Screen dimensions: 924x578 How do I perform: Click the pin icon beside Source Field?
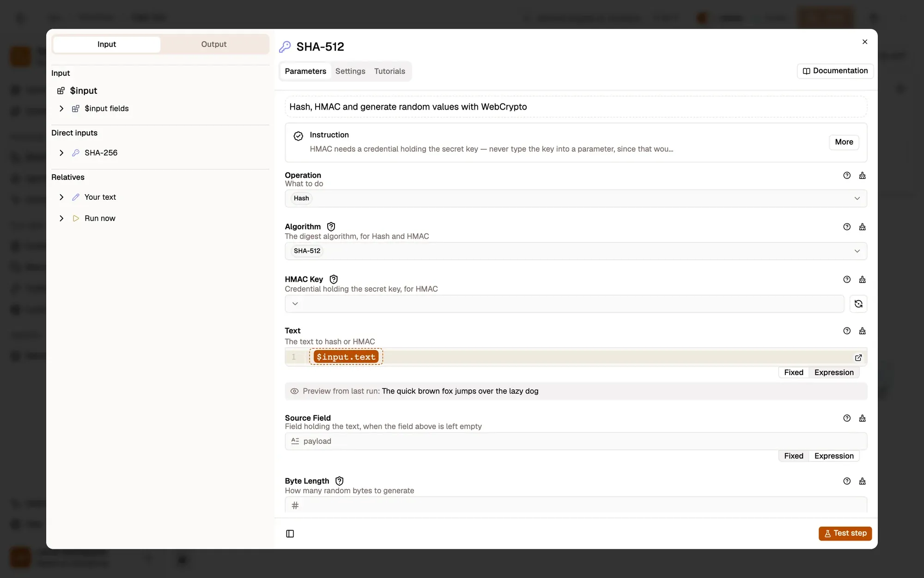[862, 418]
